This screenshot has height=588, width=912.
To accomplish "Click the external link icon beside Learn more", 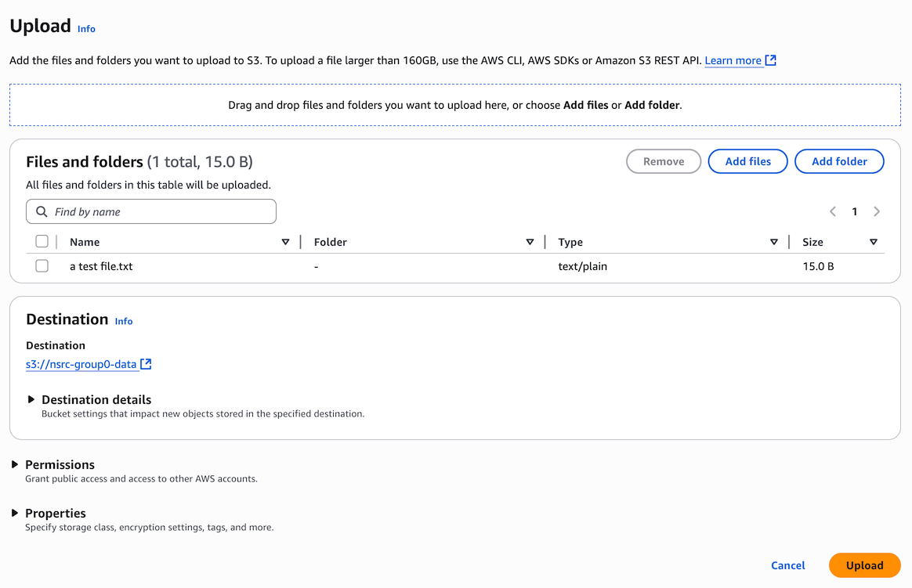I will pyautogui.click(x=771, y=60).
